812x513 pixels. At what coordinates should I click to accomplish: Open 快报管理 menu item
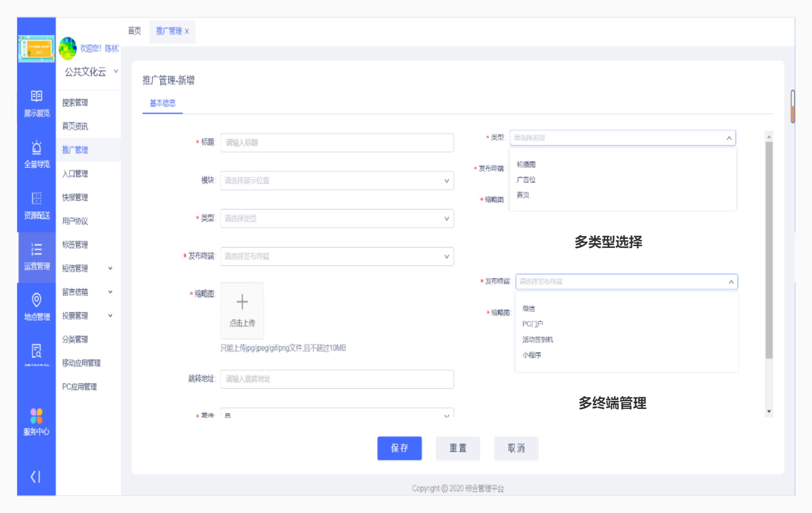coord(75,197)
